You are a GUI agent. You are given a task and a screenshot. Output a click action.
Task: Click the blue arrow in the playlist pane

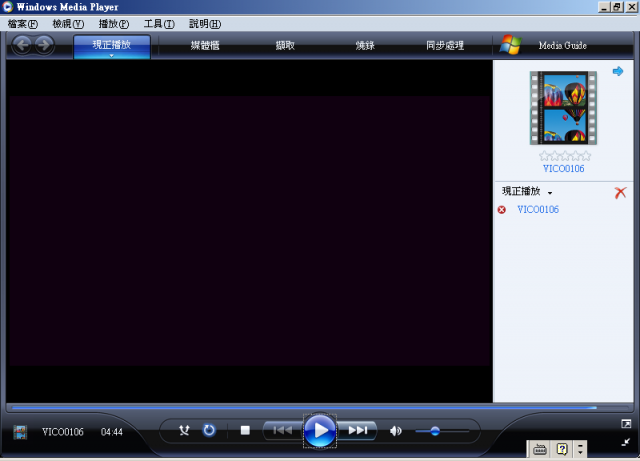point(618,71)
